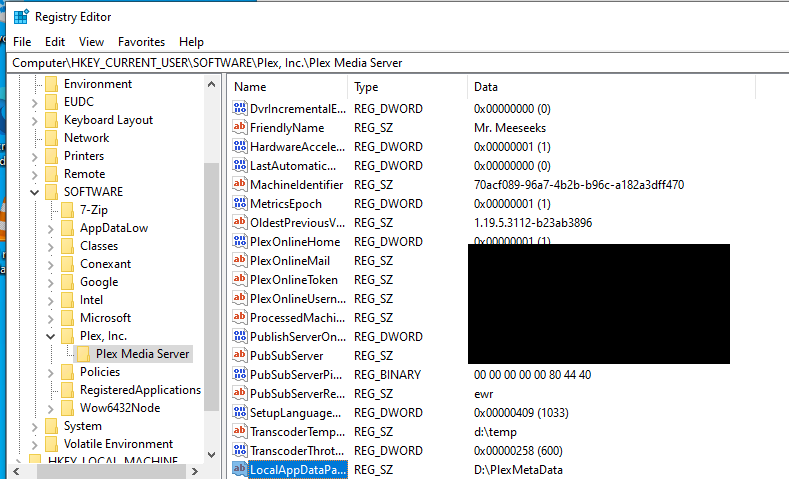789x479 pixels.
Task: Select the DvrIncrementalE... DWORD value icon
Action: point(240,108)
